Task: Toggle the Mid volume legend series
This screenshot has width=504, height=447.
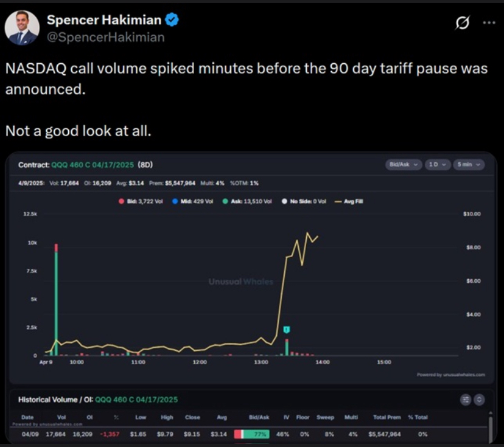Action: click(193, 201)
